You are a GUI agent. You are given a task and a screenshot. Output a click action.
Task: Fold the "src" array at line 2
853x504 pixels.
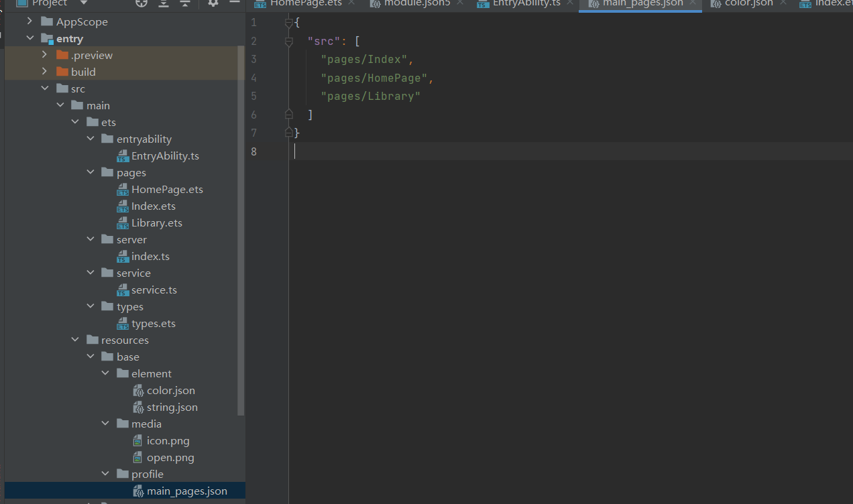[289, 42]
